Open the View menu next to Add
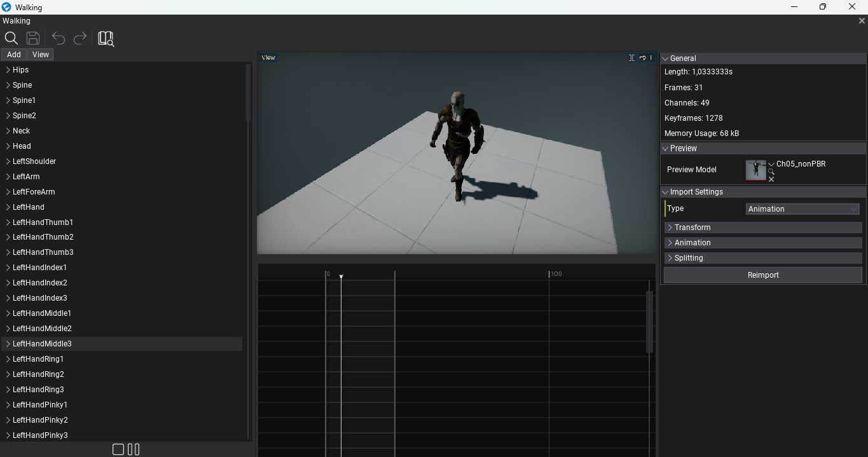 40,54
